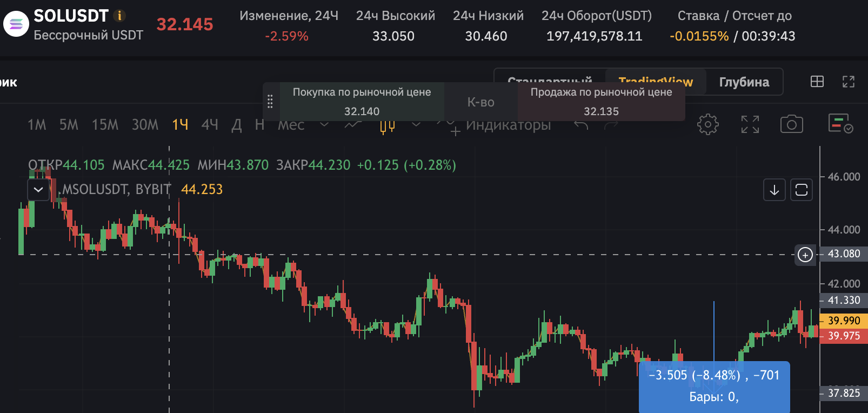This screenshot has width=868, height=413.
Task: Click the К-во quantity input field
Action: (x=481, y=102)
